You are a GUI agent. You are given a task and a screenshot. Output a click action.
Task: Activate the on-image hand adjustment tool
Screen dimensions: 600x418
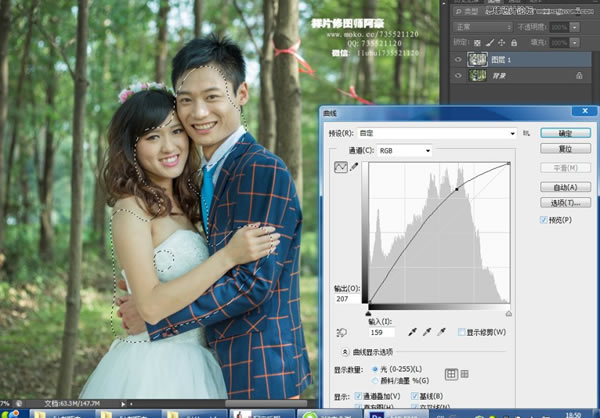pos(341,333)
